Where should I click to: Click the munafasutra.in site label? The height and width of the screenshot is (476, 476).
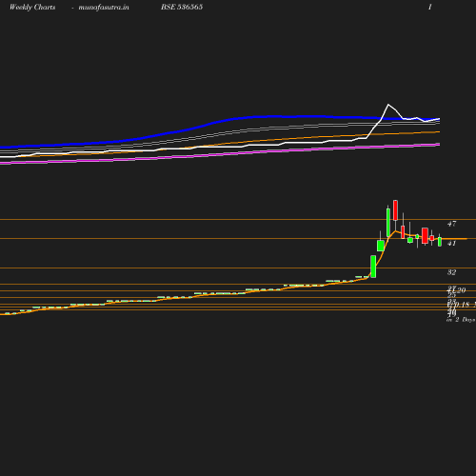[104, 8]
